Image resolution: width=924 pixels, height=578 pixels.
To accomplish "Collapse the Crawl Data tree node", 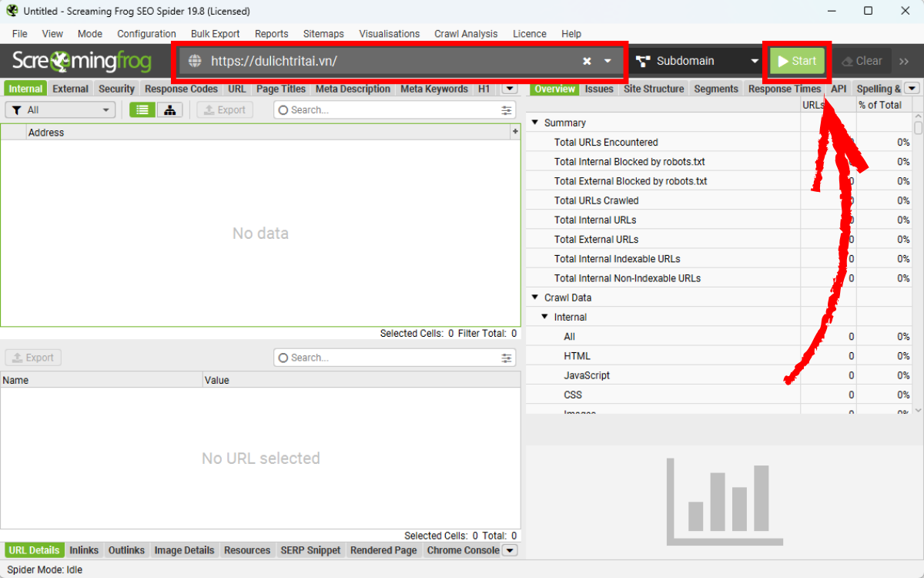I will pos(534,297).
